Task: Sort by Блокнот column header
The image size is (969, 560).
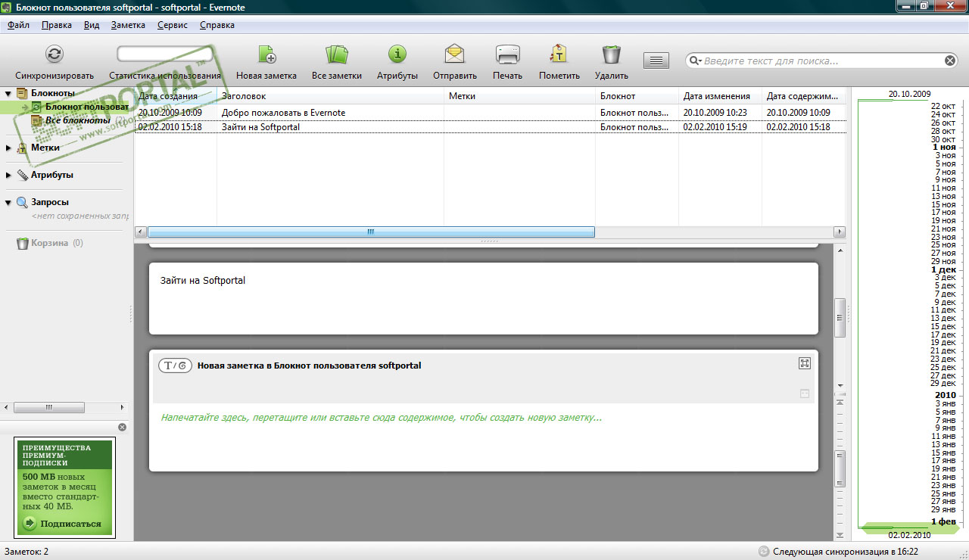Action: point(637,96)
